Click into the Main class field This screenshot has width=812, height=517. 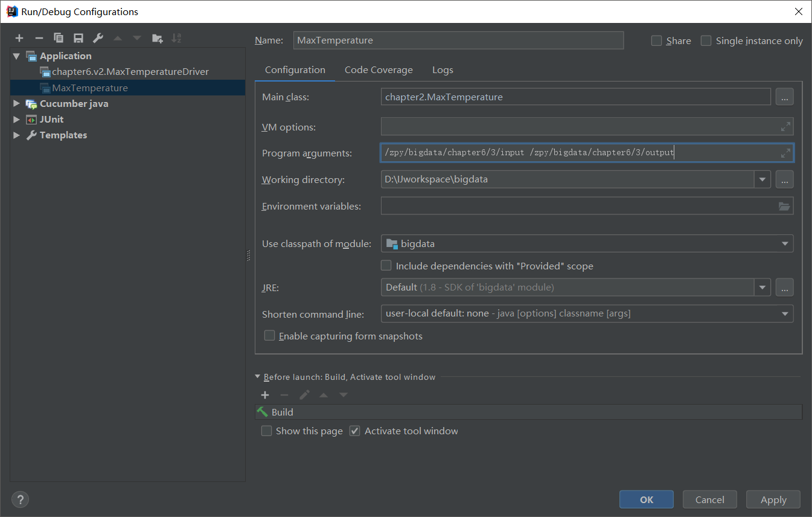click(x=576, y=97)
